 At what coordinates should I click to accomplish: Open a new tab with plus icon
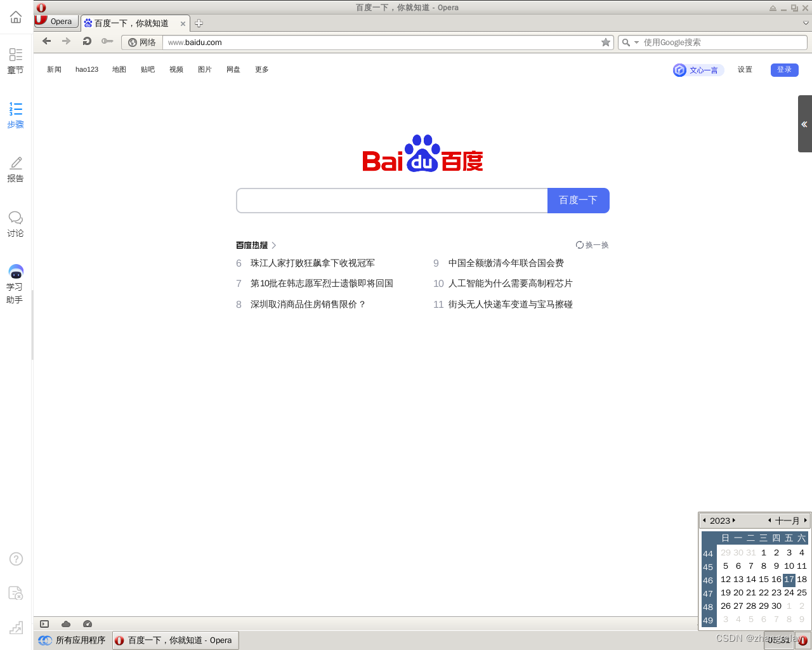(199, 23)
